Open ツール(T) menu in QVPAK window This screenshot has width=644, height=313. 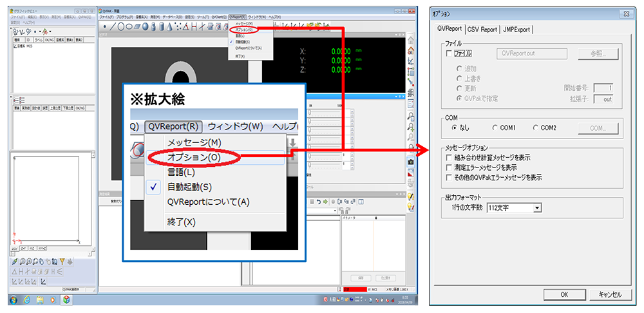[203, 17]
